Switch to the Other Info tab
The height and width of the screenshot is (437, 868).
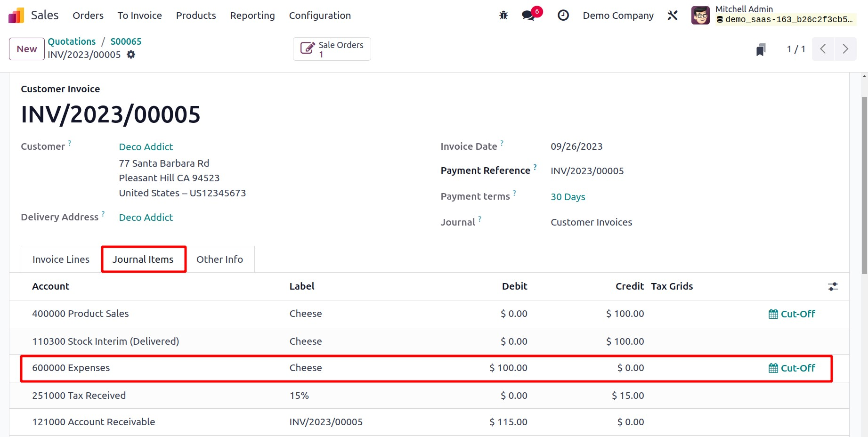click(219, 259)
